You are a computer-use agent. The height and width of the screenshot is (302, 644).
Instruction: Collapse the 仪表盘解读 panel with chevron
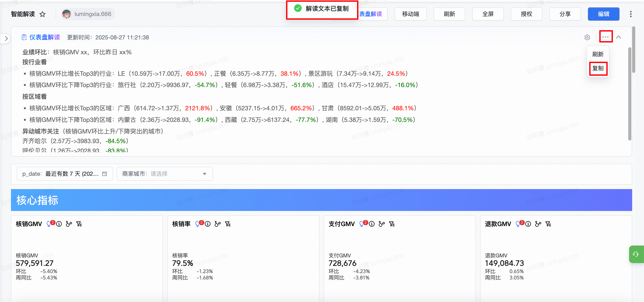[619, 37]
